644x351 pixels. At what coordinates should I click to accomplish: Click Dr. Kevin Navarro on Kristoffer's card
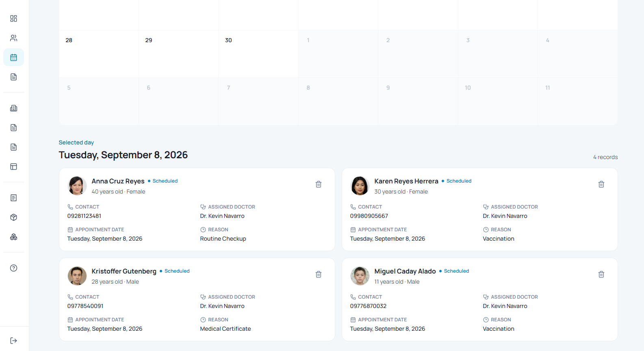[222, 306]
